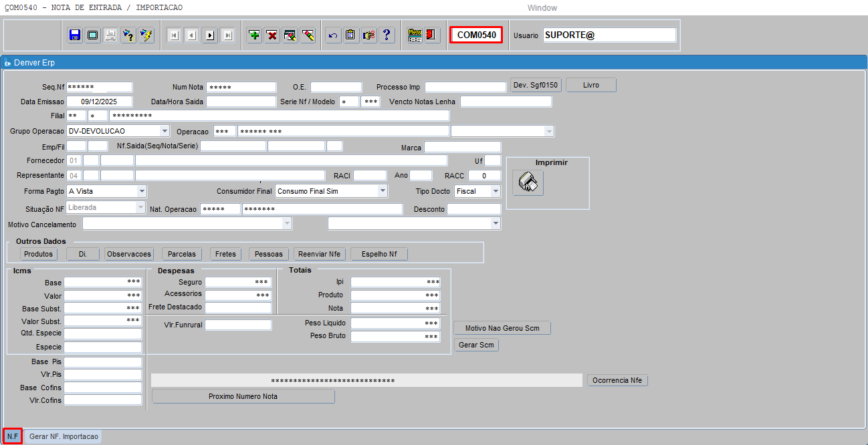
Task: Click the red X delete record icon
Action: point(272,35)
